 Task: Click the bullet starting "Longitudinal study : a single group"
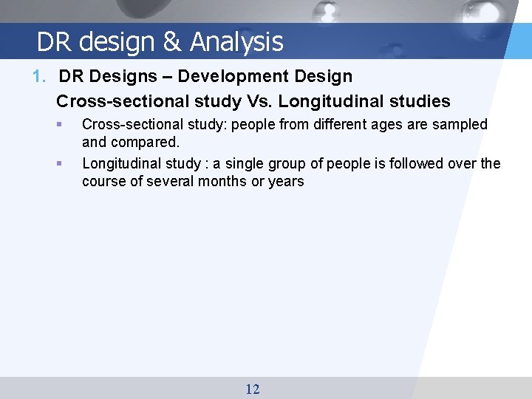click(x=291, y=172)
